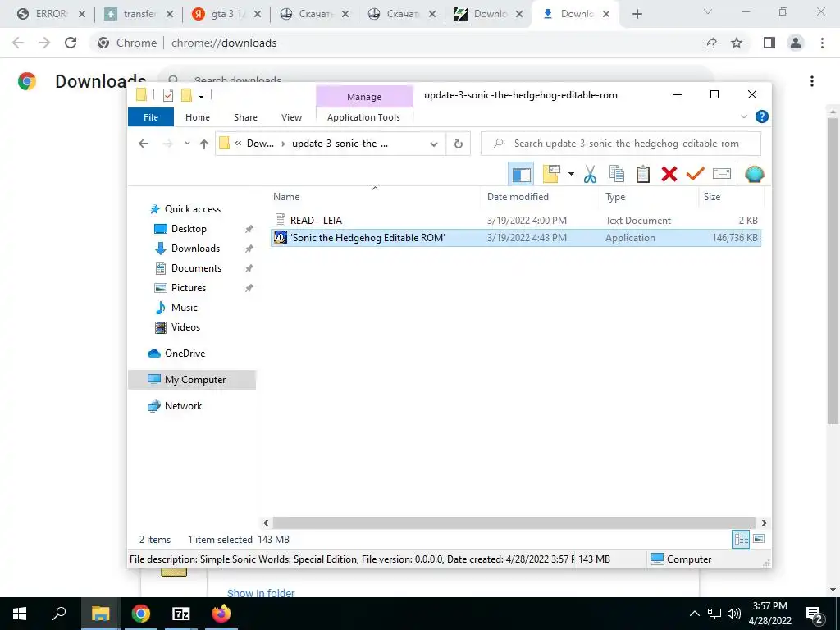
Task: Reload the Chrome downloads page
Action: coord(71,43)
